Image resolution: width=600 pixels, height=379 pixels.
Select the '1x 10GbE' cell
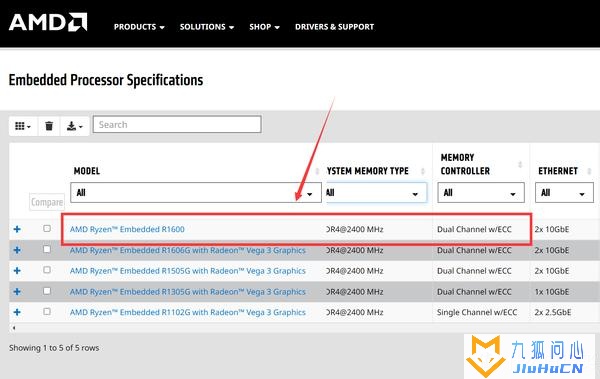552,292
